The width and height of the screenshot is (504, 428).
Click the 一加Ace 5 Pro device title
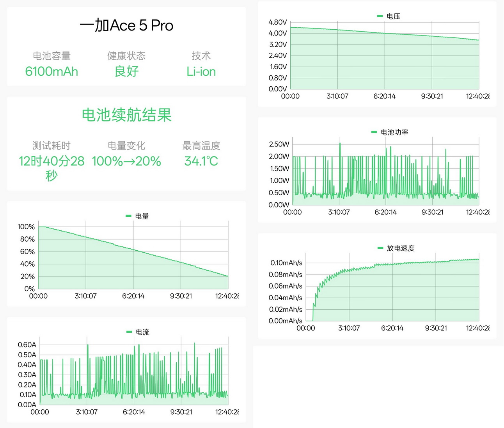[126, 26]
